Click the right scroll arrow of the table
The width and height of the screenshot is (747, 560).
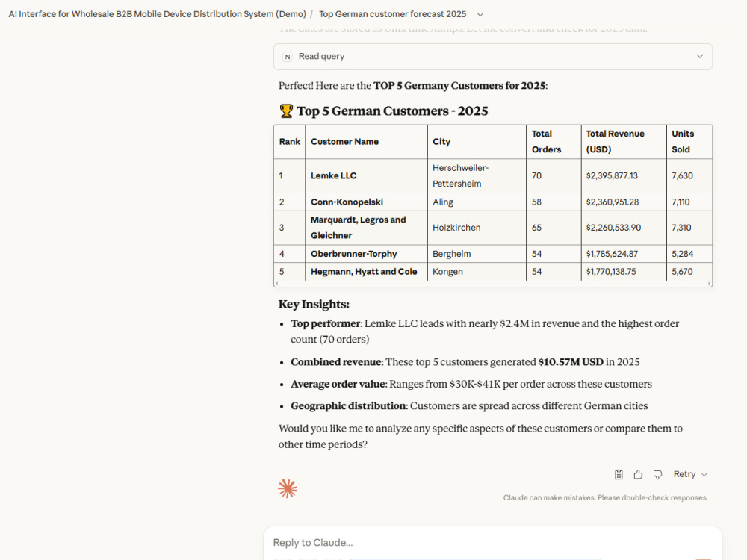(x=710, y=283)
